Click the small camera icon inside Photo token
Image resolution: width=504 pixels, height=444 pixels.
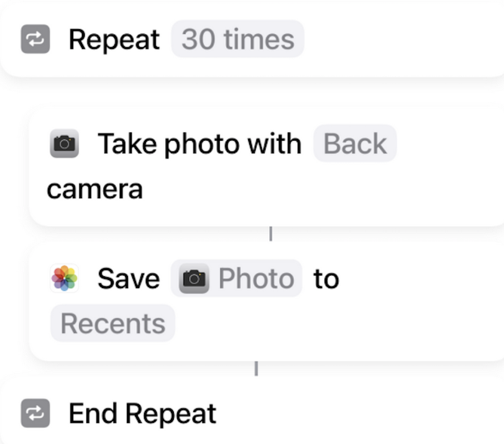[194, 279]
